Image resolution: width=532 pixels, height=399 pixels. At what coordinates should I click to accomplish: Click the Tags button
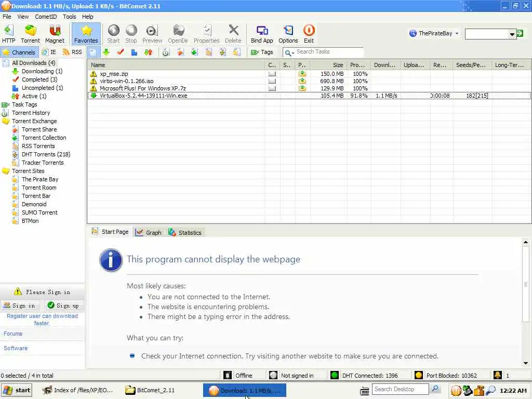(x=262, y=52)
